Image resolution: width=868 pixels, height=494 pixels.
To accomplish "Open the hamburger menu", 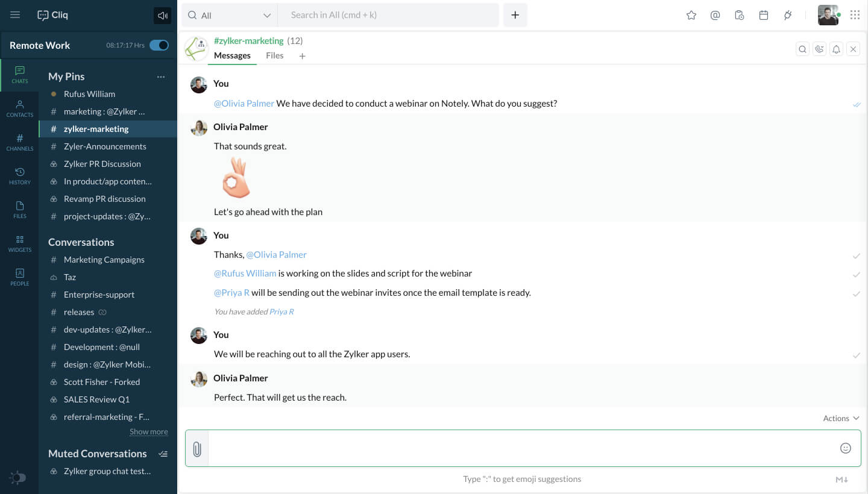I will click(15, 15).
